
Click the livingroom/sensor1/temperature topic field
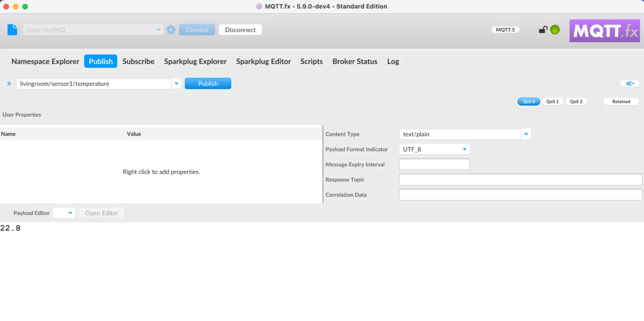point(94,83)
